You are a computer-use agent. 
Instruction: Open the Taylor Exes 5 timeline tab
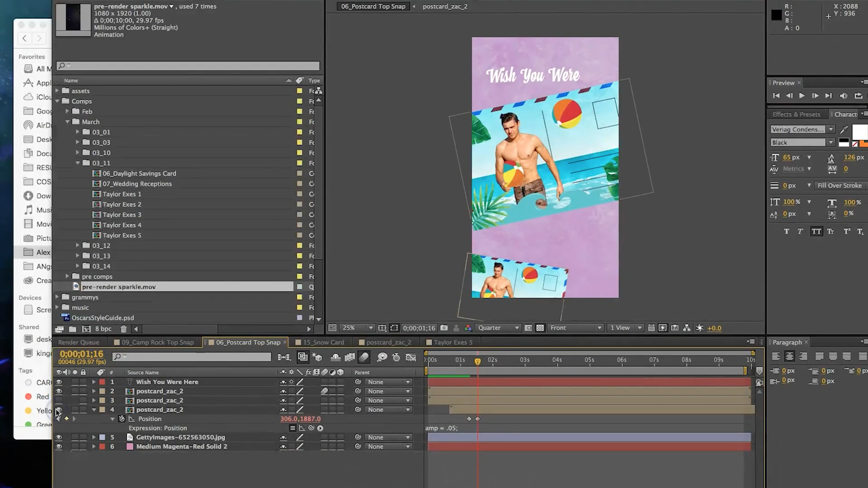[x=453, y=343]
